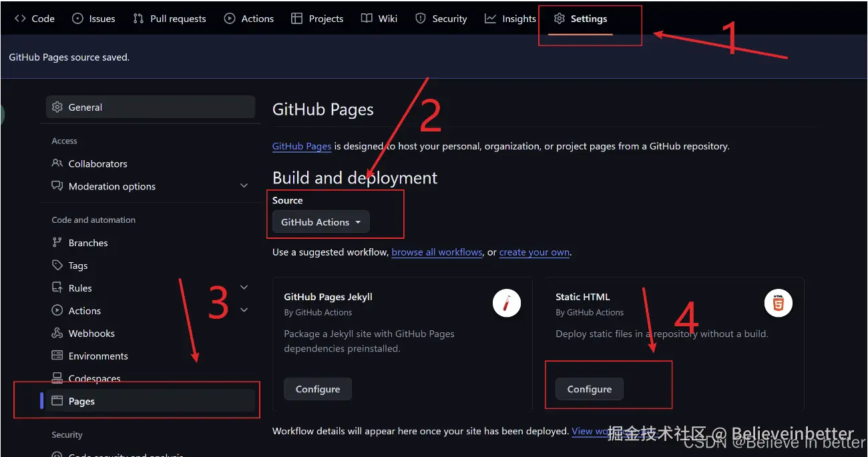This screenshot has width=868, height=457.
Task: Select Pages in the sidebar
Action: pyautogui.click(x=151, y=401)
